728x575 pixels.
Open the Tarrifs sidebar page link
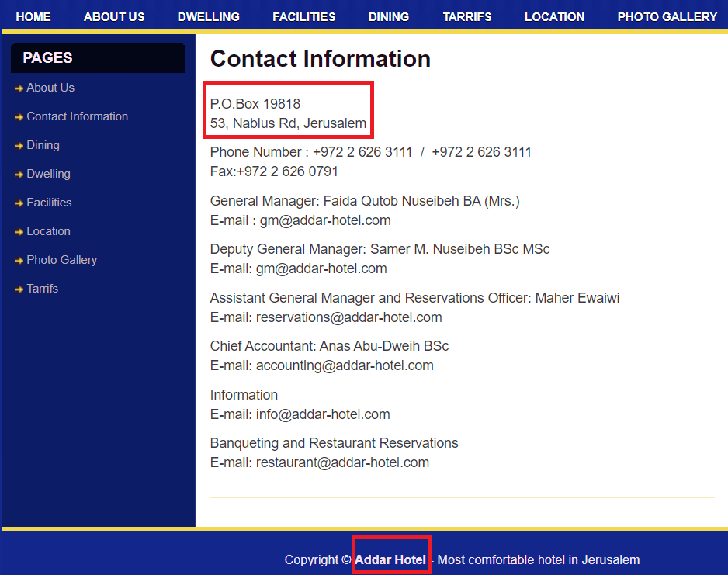coord(43,289)
